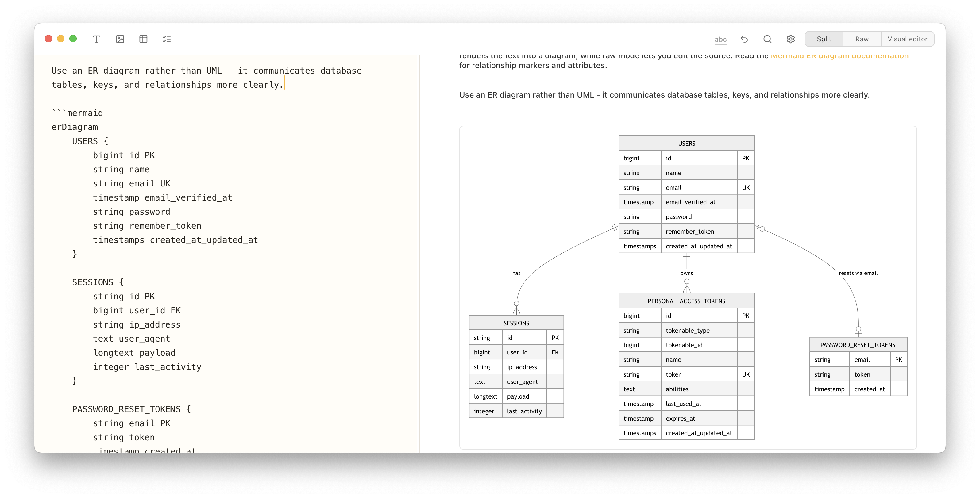The image size is (980, 498).
Task: Place cursor on 'longtext payload' source line
Action: pyautogui.click(x=134, y=353)
